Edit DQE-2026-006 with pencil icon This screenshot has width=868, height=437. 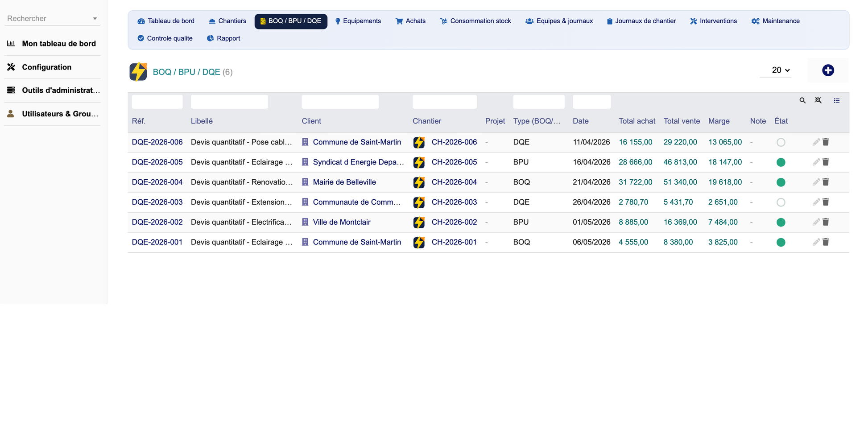point(816,142)
